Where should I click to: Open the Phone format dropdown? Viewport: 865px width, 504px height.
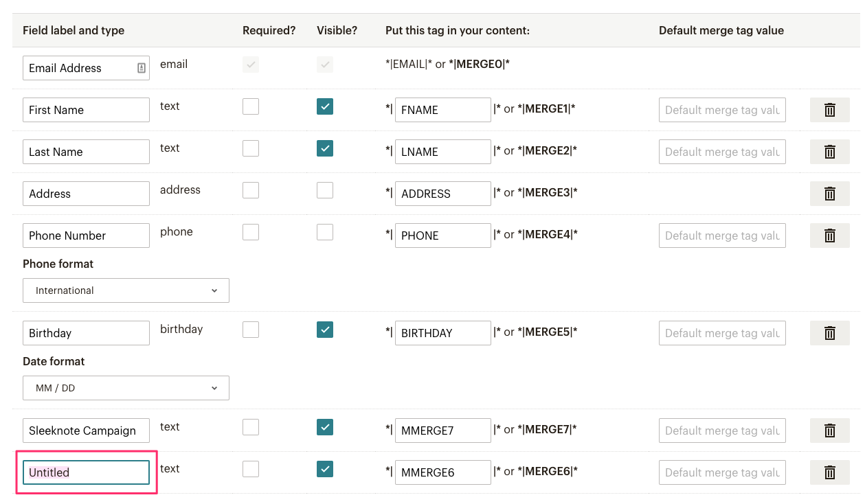pos(126,290)
